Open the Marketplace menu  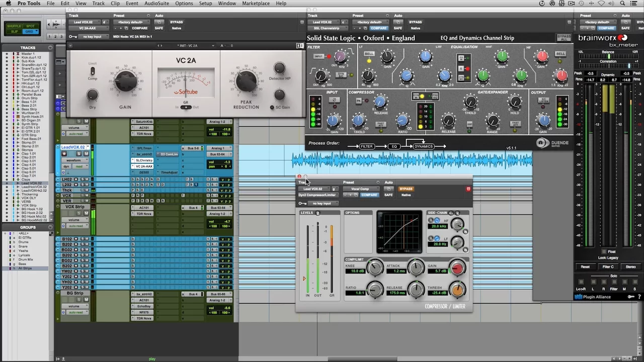[x=256, y=4]
